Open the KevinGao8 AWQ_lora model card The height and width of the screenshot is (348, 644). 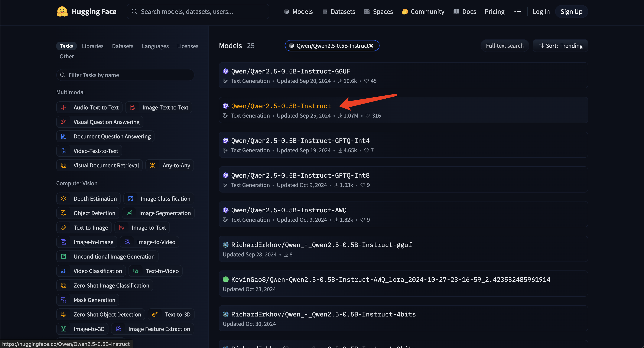point(403,283)
